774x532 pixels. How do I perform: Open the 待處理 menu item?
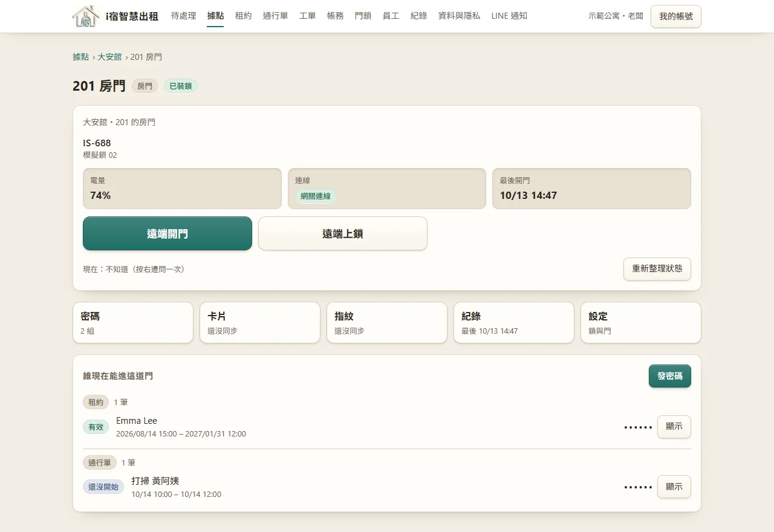pyautogui.click(x=183, y=16)
